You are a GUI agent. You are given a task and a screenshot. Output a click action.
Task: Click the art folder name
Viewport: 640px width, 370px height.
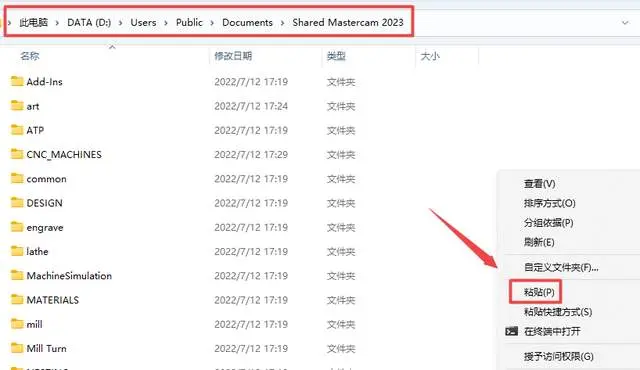pyautogui.click(x=33, y=106)
